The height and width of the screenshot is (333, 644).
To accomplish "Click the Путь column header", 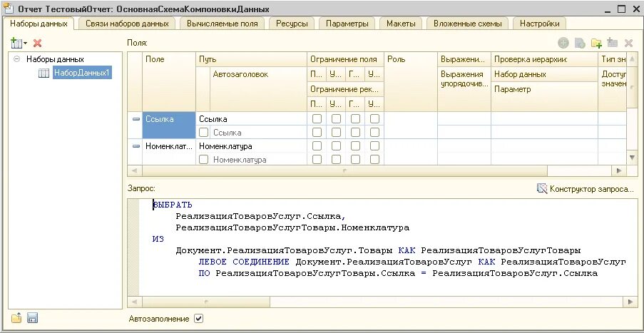I will [251, 59].
